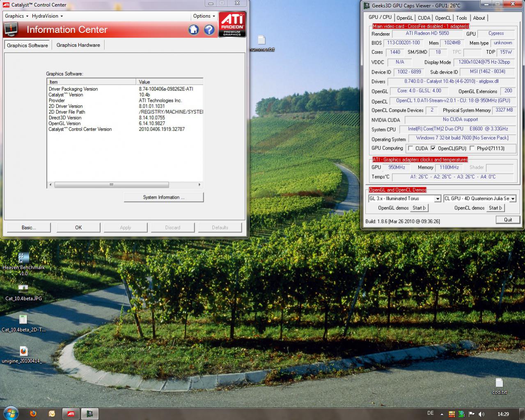Select the Driver Packaging Version row
The width and height of the screenshot is (525, 420).
pos(125,89)
